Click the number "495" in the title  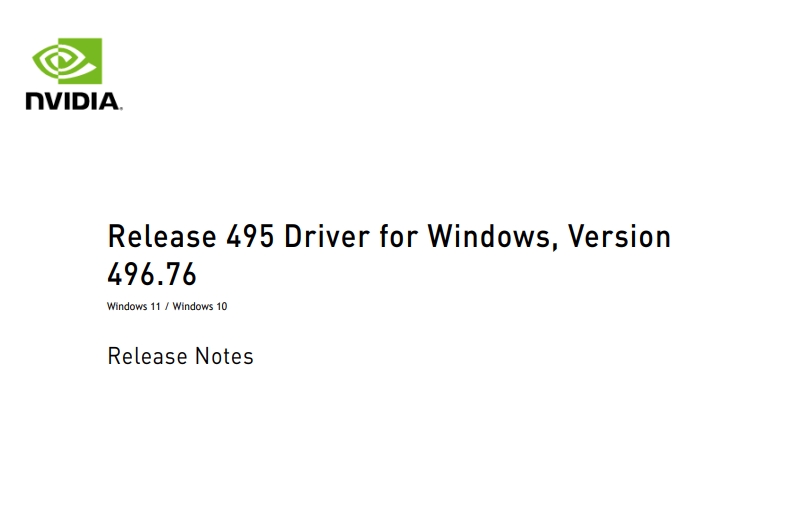(x=250, y=236)
